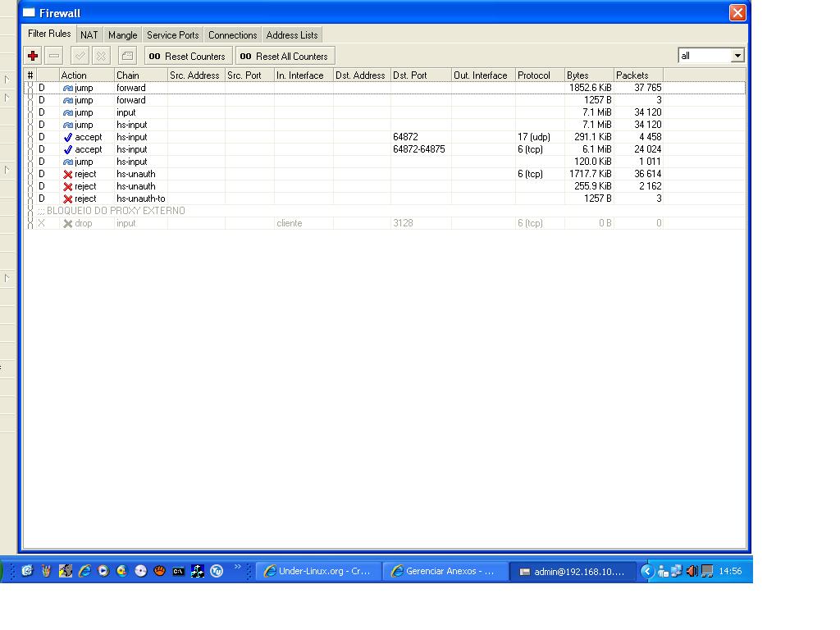
Task: Expand quick launch overflow chevron
Action: (238, 567)
